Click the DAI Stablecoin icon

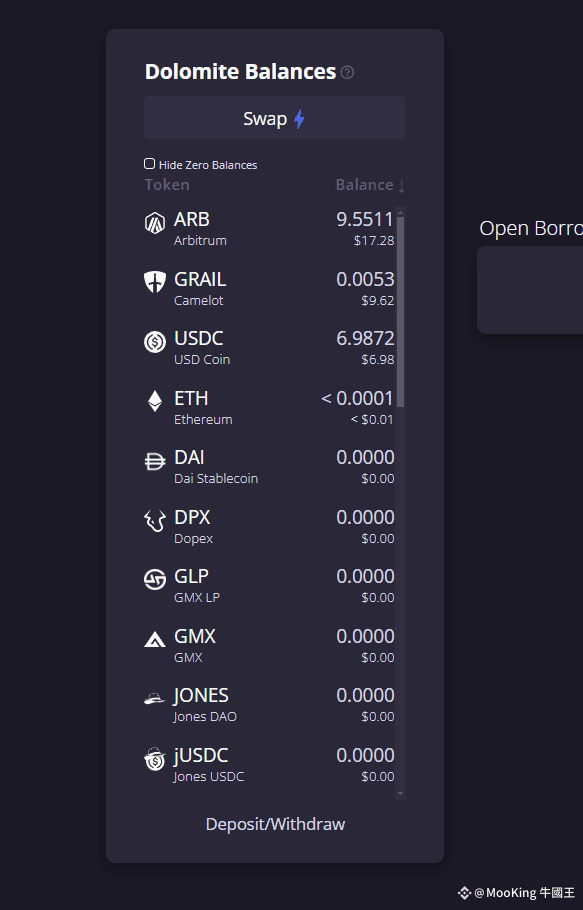[x=155, y=461]
